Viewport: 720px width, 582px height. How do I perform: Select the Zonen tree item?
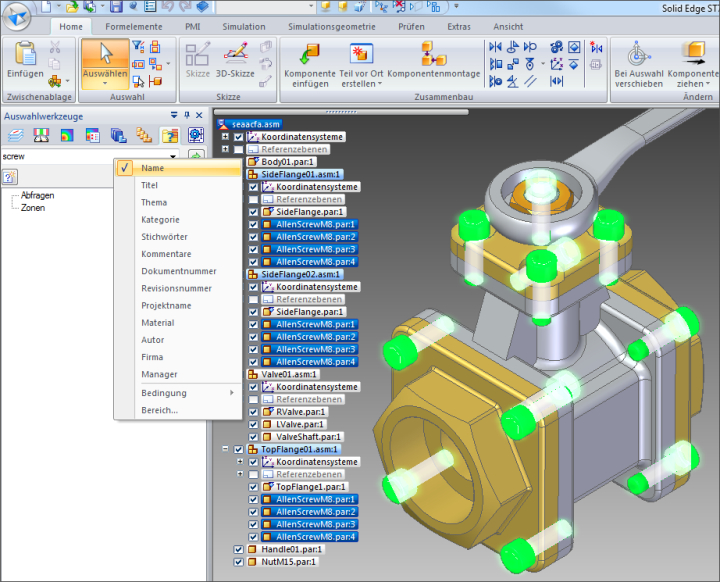[33, 208]
